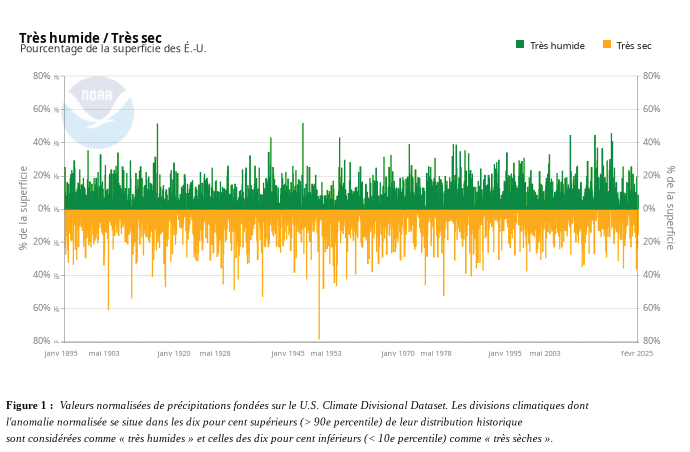Image resolution: width=690 pixels, height=452 pixels.
Task: Click the janv 1995 x-axis label
Action: (x=505, y=353)
